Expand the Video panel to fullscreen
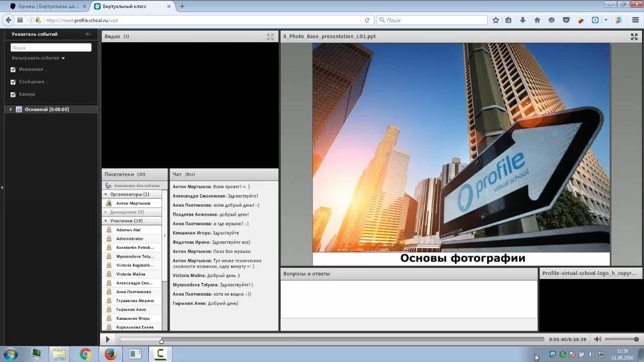The width and height of the screenshot is (644, 362). point(270,37)
